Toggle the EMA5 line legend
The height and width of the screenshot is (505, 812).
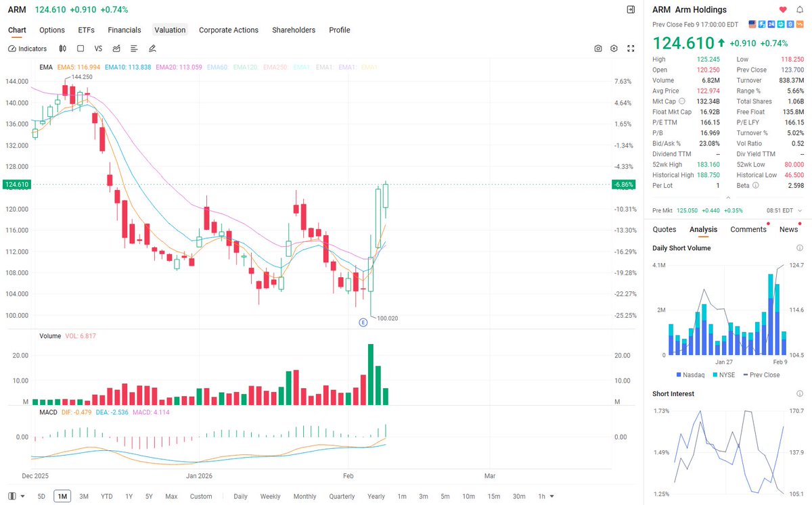(x=78, y=68)
